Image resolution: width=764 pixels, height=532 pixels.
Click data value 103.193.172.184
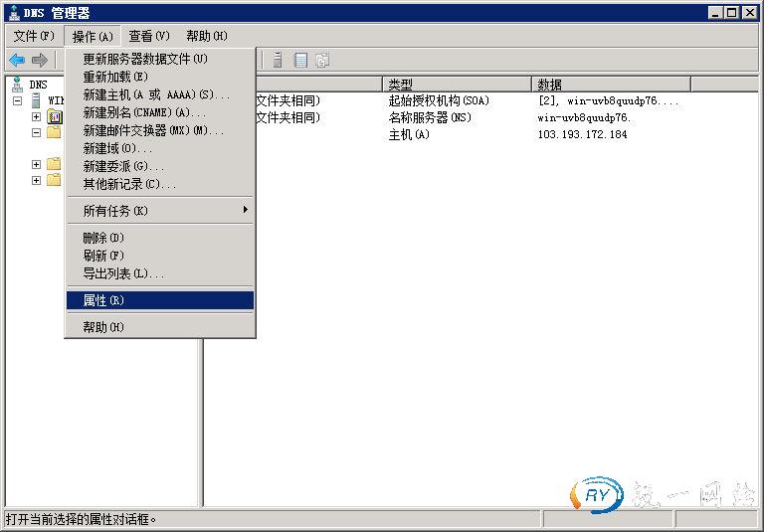582,134
